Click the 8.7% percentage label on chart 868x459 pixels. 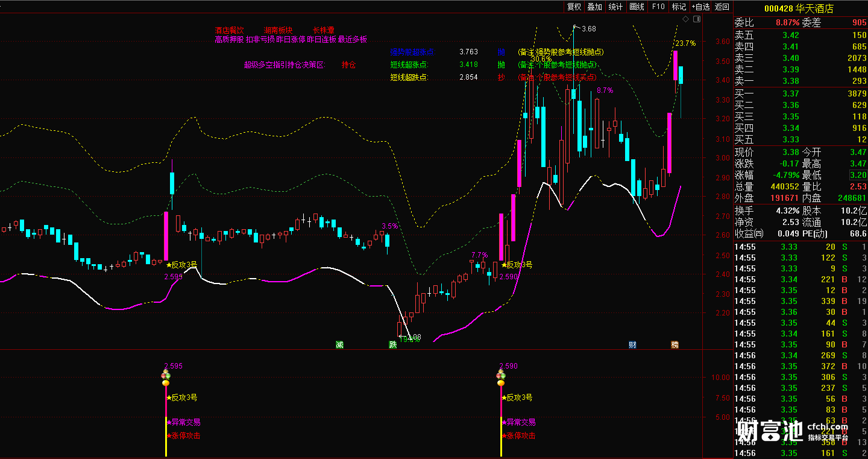pos(605,90)
